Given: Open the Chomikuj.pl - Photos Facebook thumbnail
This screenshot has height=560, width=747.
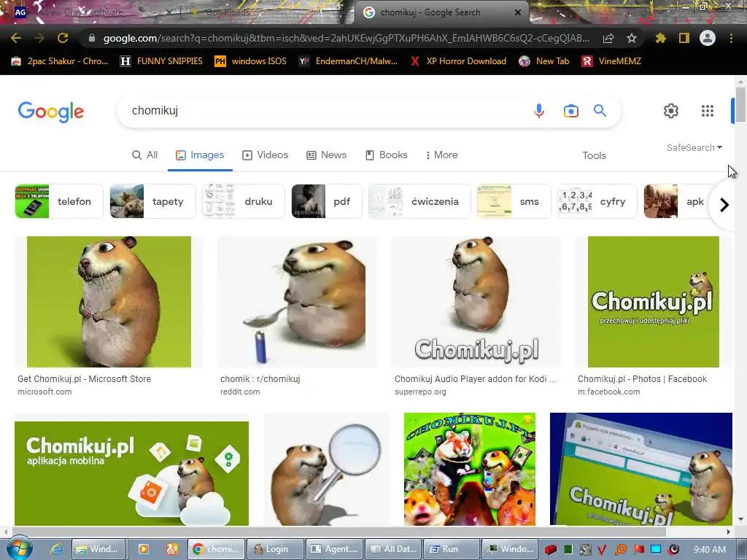Looking at the screenshot, I should click(653, 302).
